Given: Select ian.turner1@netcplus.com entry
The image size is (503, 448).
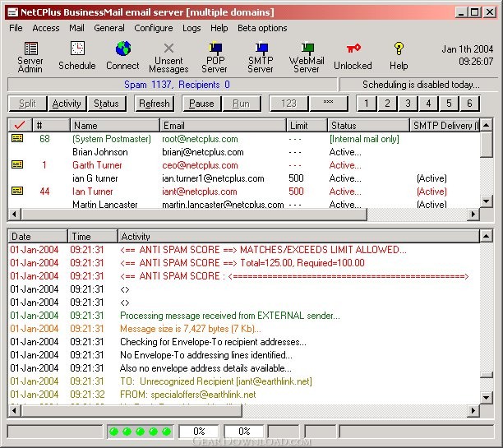Looking at the screenshot, I should click(x=213, y=178).
